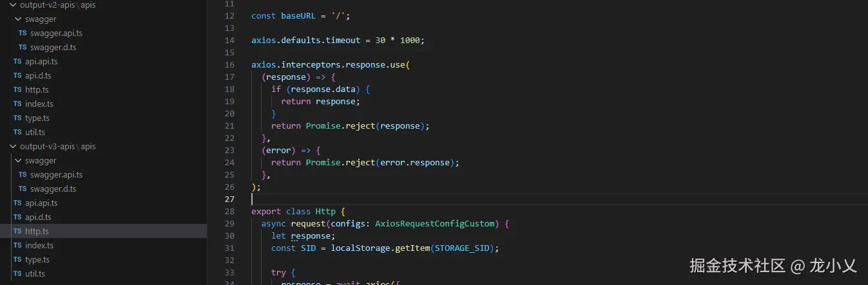
Task: Click the TS icon of swagger.api.ts in output-v3-apis
Action: point(23,175)
